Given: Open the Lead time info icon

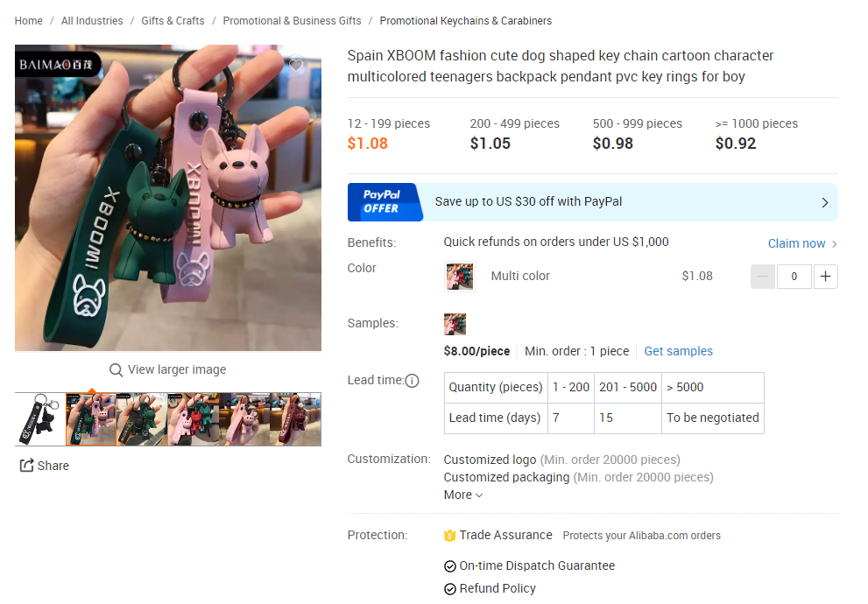Looking at the screenshot, I should (412, 381).
